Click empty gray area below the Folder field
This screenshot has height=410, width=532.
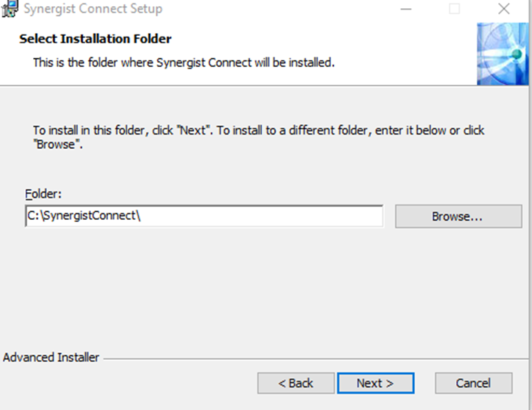point(207,289)
